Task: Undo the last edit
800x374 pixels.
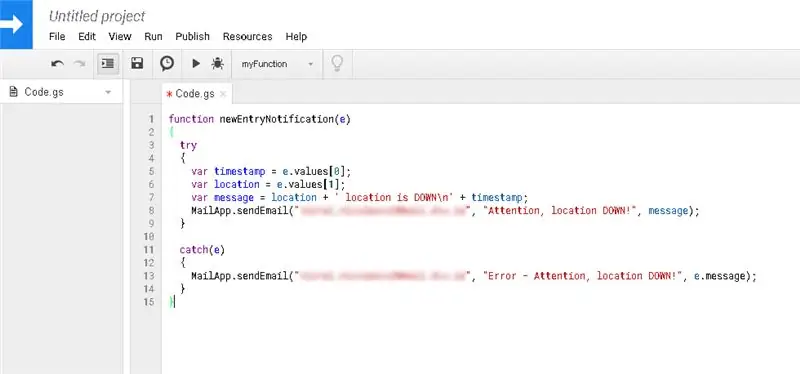Action: coord(57,64)
